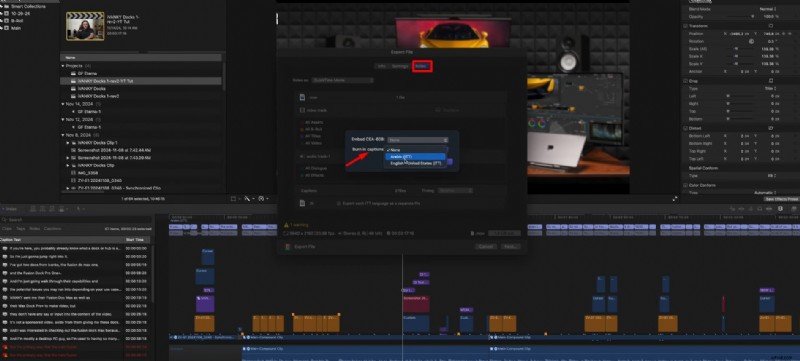Open the Crop Type dropdown

(x=770, y=88)
